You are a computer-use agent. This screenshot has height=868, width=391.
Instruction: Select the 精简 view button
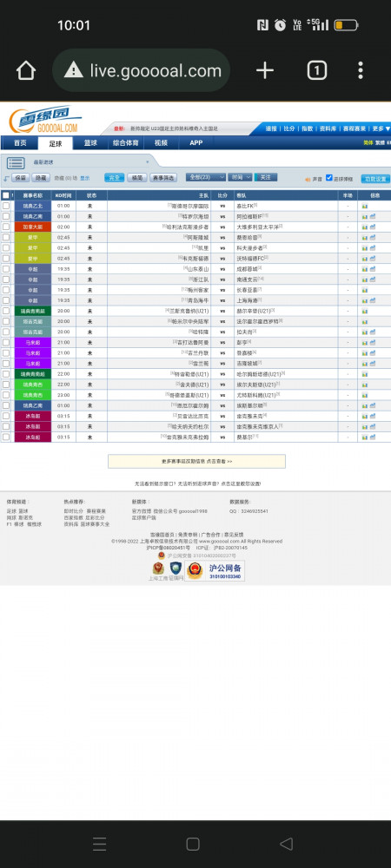pyautogui.click(x=136, y=178)
